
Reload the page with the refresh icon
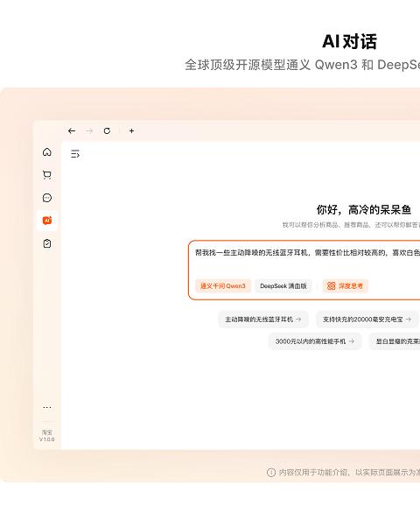point(107,130)
